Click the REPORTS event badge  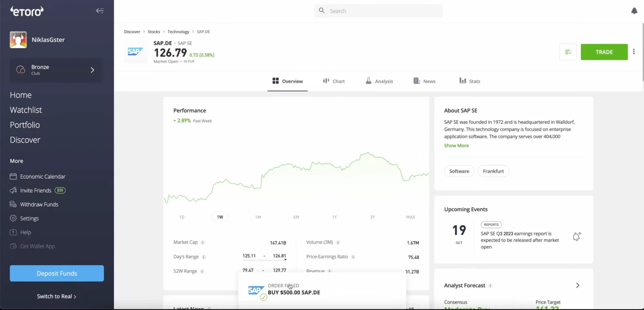pyautogui.click(x=491, y=224)
